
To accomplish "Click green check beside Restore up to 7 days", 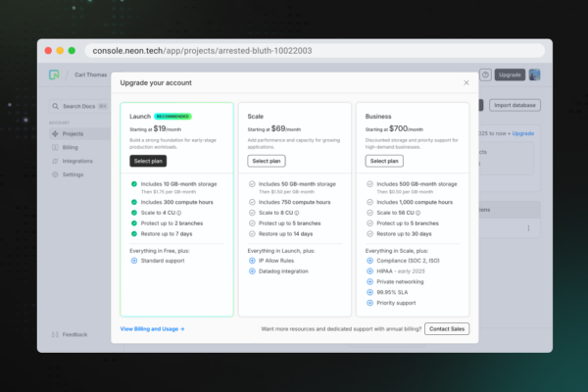I will pos(134,233).
